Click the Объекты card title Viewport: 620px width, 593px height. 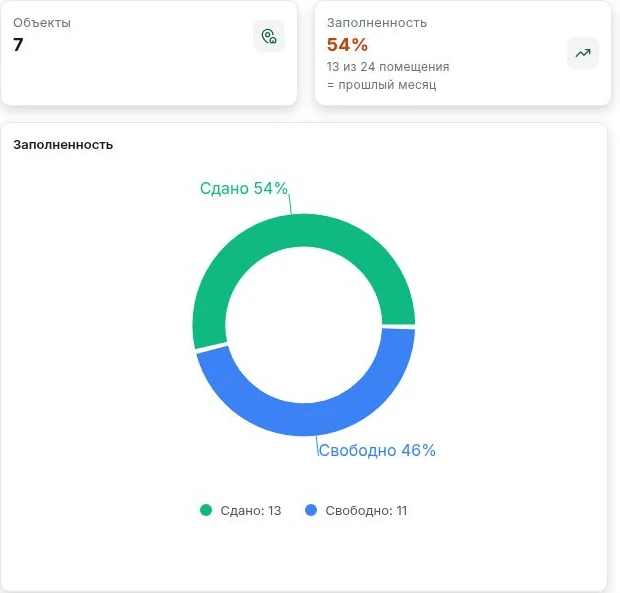tap(42, 23)
